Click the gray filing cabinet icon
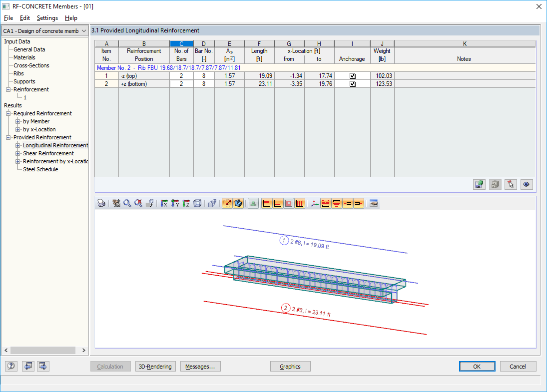This screenshot has width=547, height=392. pos(495,184)
